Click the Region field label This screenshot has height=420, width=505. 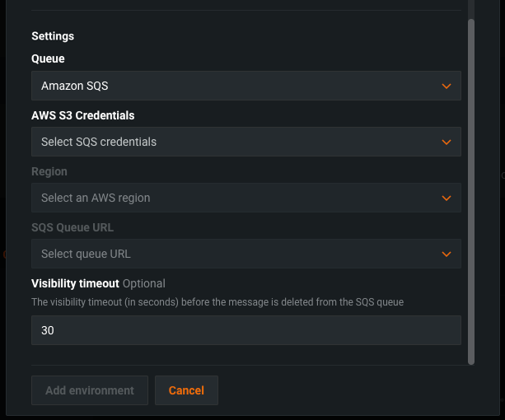click(x=49, y=171)
